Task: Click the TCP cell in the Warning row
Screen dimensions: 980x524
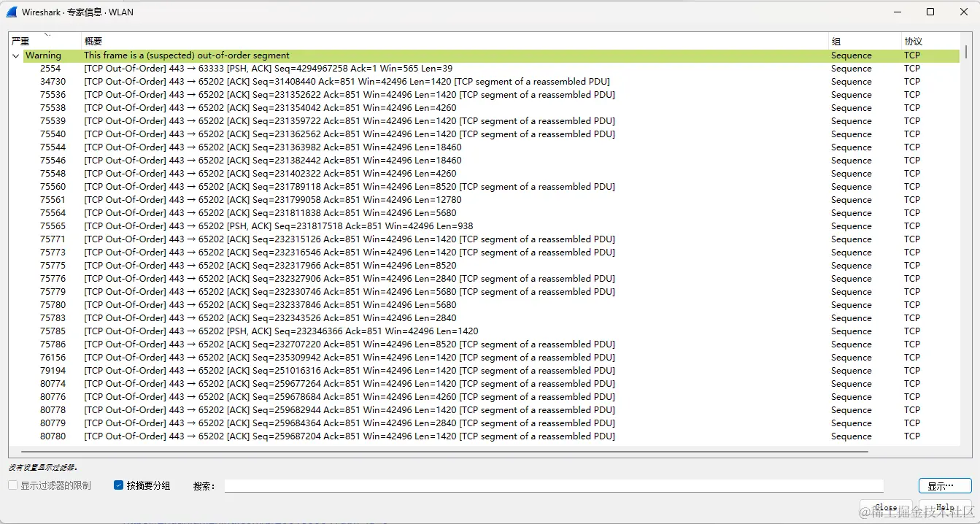Action: click(912, 55)
